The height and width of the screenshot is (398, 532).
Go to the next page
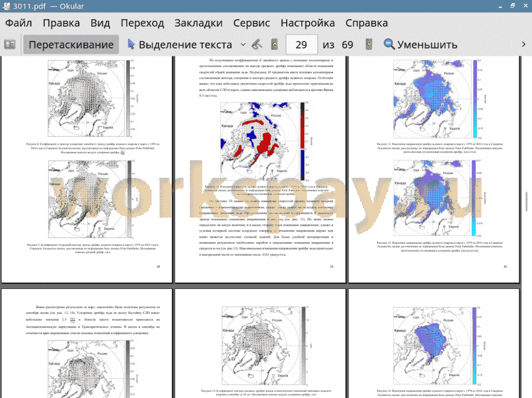click(369, 45)
